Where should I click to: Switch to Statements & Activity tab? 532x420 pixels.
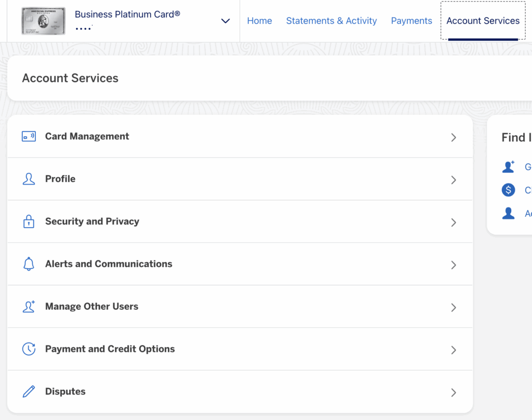pos(331,21)
